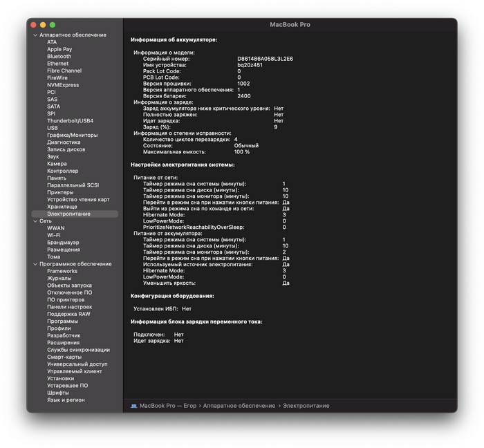This screenshot has height=448, width=484.
Task: Select Шрифты in the sidebar
Action: (57, 393)
